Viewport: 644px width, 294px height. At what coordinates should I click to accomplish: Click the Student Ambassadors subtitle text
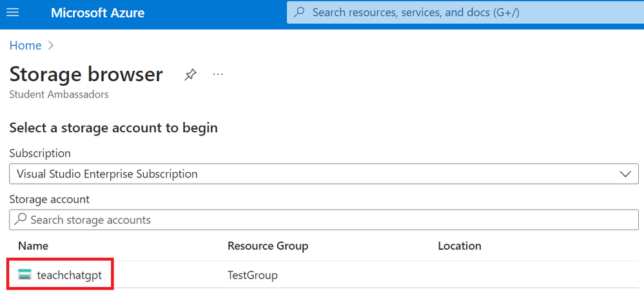point(59,94)
